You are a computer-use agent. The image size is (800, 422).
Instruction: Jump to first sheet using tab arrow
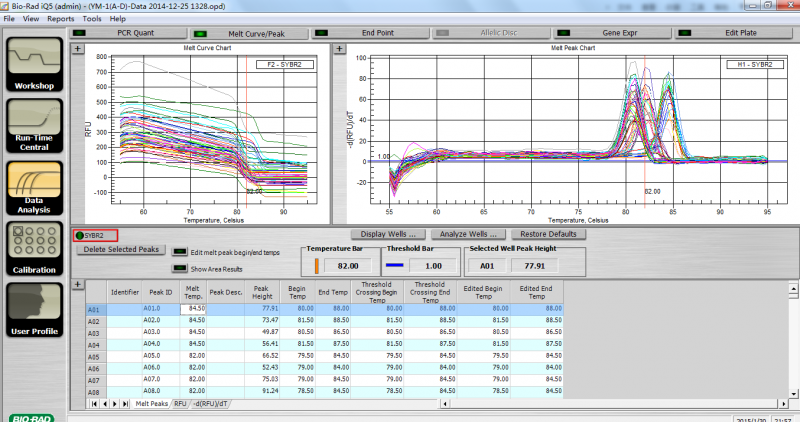pyautogui.click(x=95, y=403)
